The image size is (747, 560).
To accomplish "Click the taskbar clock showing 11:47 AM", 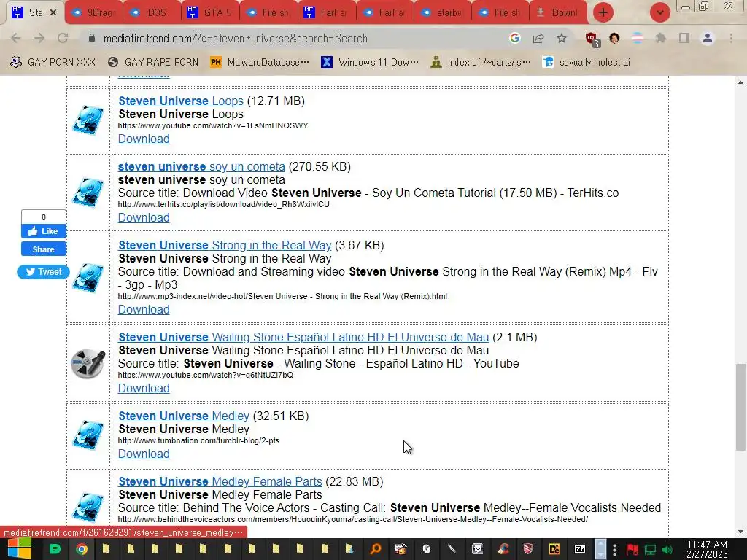I will [707, 549].
